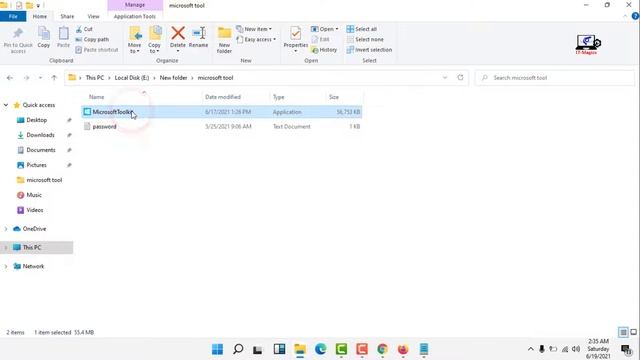640x360 pixels.
Task: Expand the Network node
Action: (x=6, y=267)
